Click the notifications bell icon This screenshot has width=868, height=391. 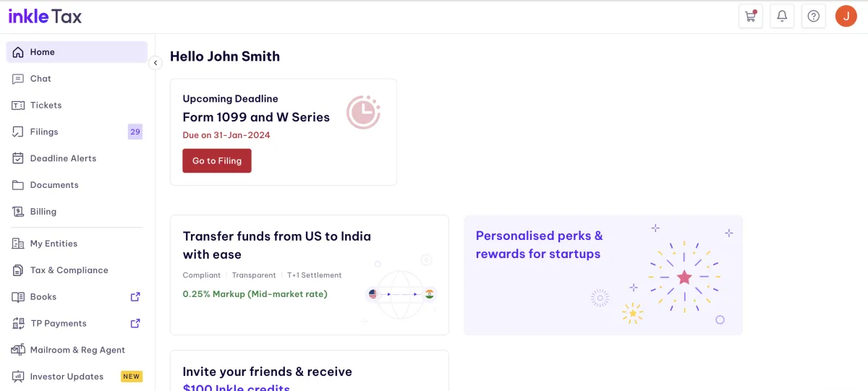tap(782, 16)
